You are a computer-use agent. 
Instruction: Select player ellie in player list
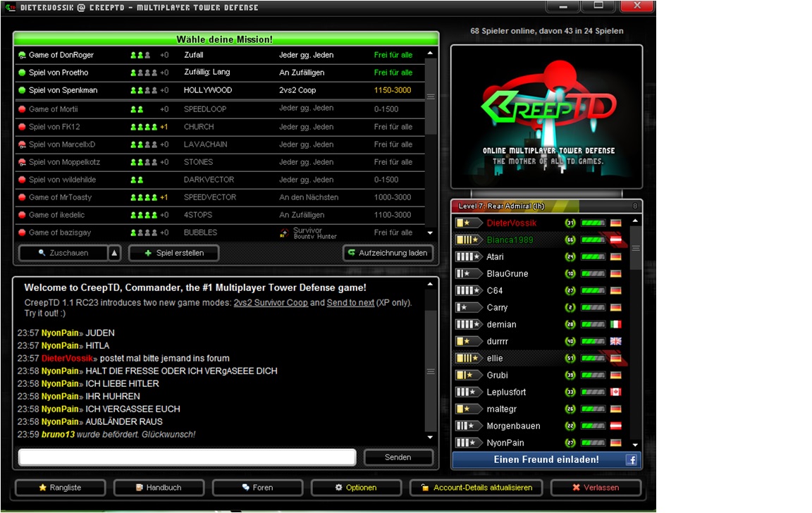541,358
